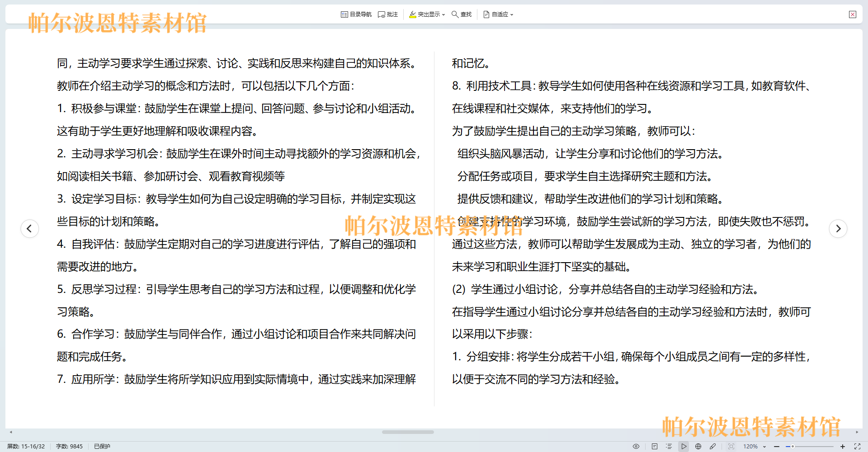Click the line starting 分配任务或项目

(x=585, y=176)
